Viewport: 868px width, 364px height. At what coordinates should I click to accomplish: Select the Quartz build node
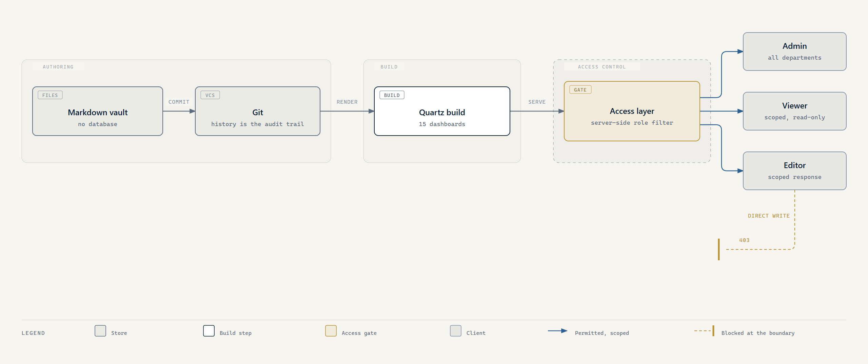(442, 111)
